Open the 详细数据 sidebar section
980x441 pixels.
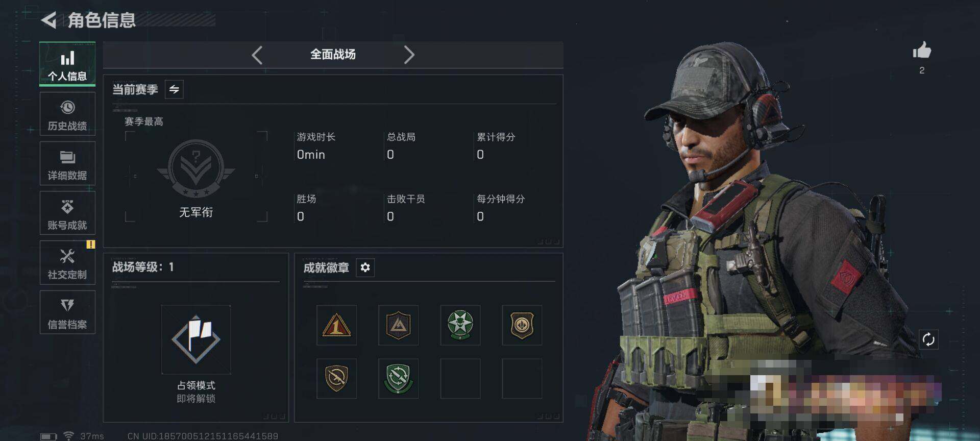pos(67,163)
